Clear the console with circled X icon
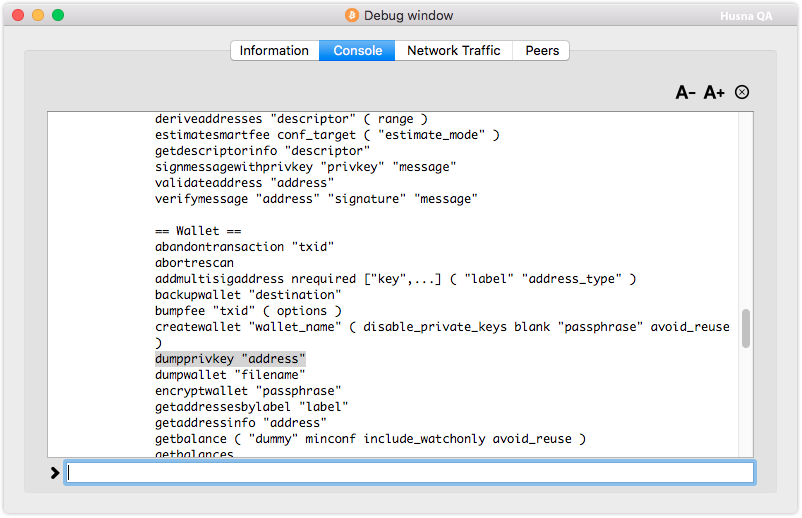 tap(742, 92)
